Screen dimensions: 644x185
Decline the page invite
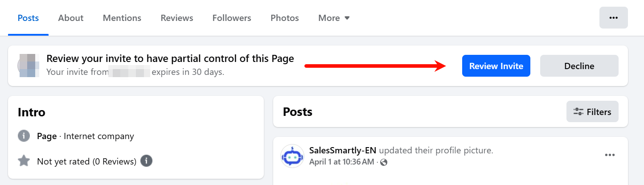[x=579, y=66]
